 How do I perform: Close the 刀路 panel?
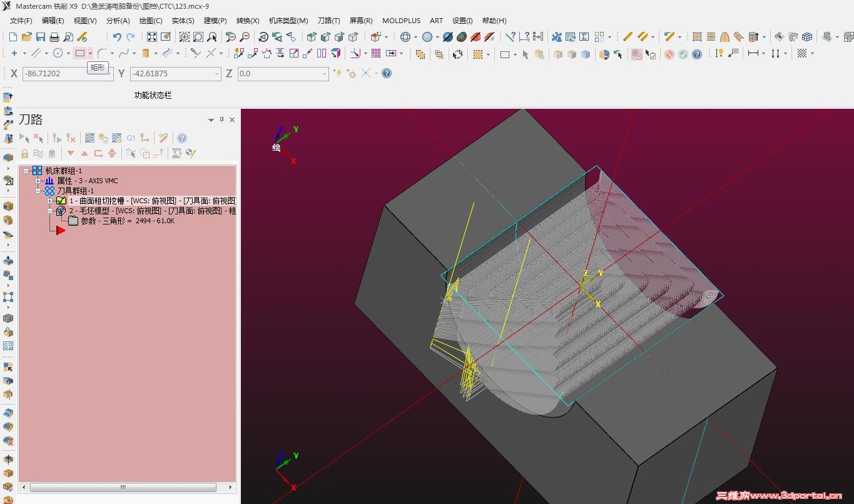tap(232, 119)
